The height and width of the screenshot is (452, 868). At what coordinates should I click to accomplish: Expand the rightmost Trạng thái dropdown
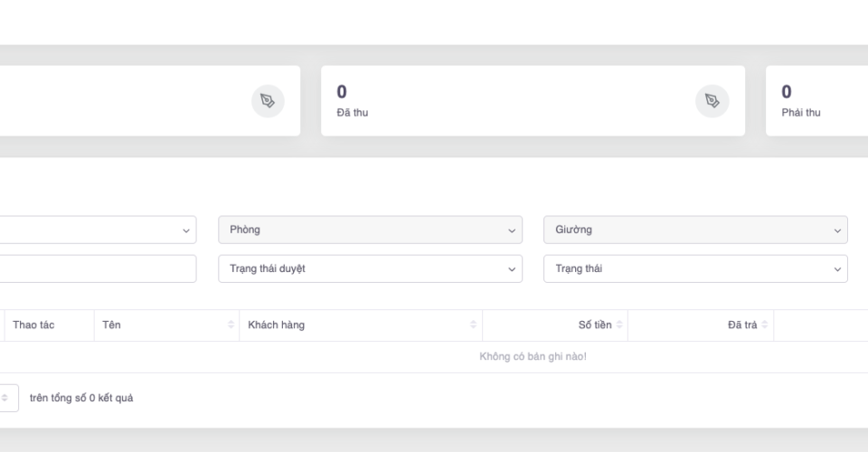tap(694, 268)
